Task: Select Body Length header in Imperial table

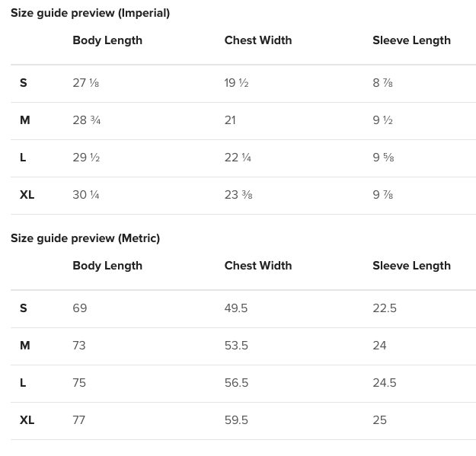Action: tap(107, 40)
